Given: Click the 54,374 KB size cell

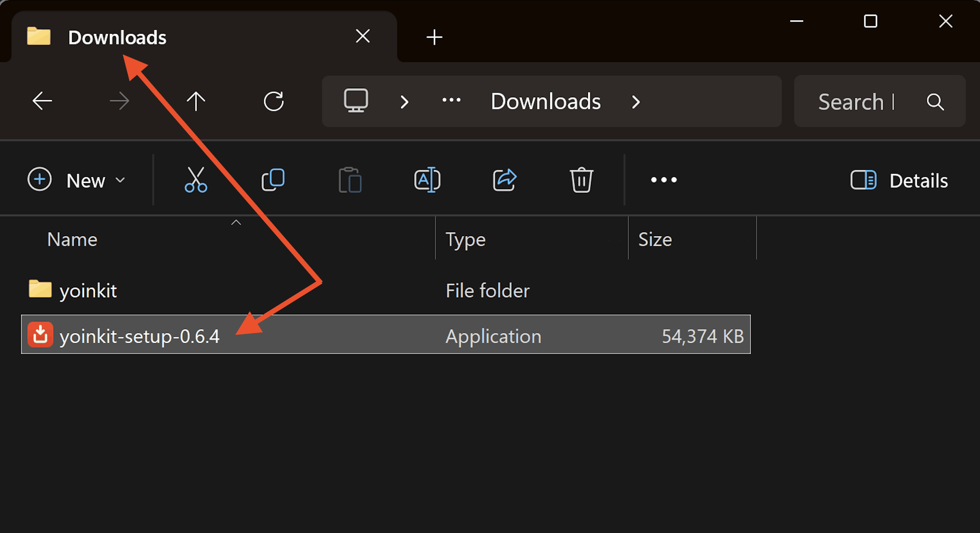Looking at the screenshot, I should pyautogui.click(x=703, y=337).
